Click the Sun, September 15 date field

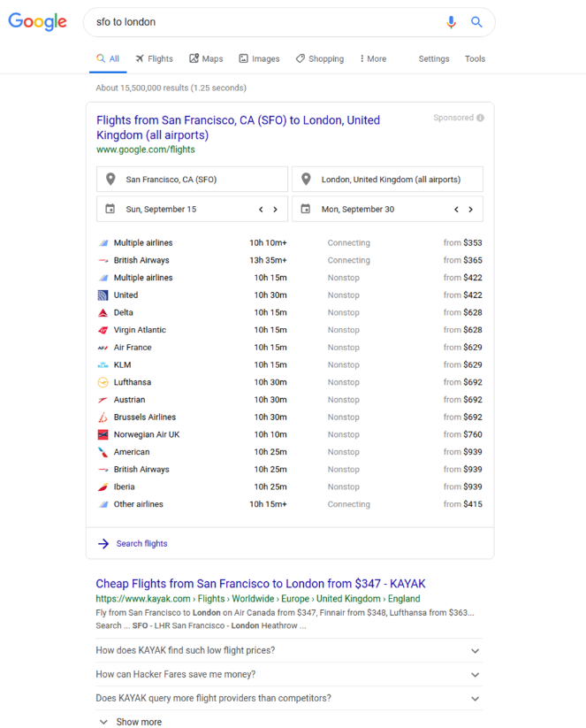coord(192,209)
